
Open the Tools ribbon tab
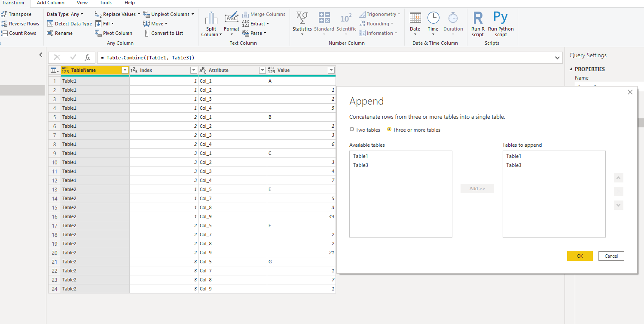(x=106, y=3)
